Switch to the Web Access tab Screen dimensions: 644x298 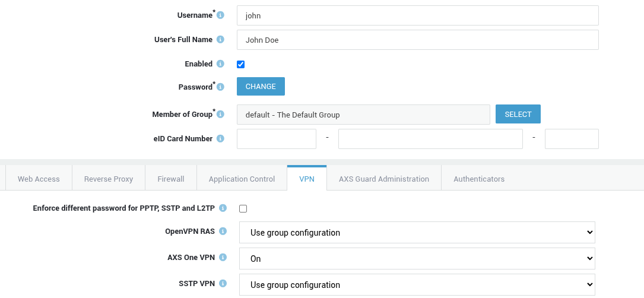39,179
